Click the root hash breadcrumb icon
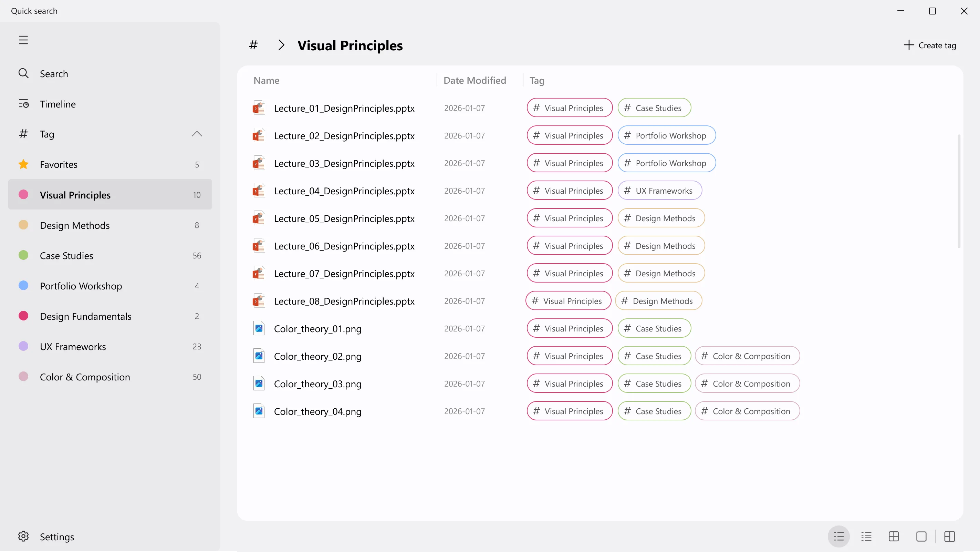Screen dimensions: 980x552 pyautogui.click(x=253, y=45)
